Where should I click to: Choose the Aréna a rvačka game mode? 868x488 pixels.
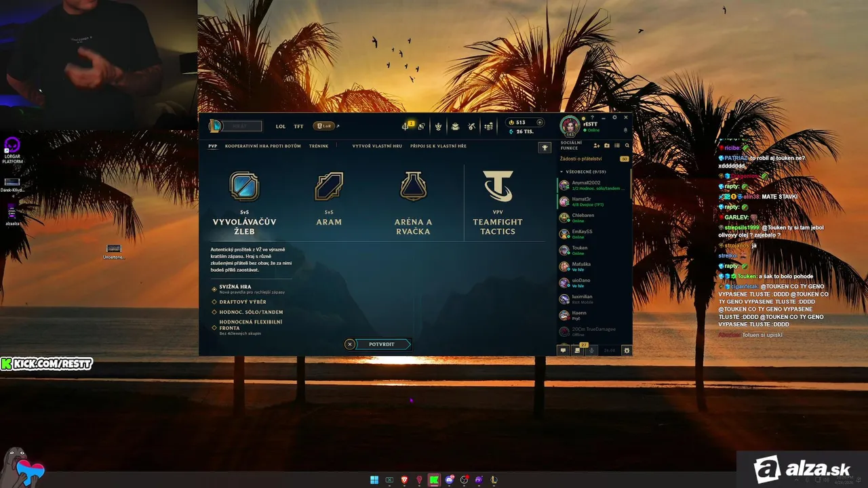tap(413, 203)
